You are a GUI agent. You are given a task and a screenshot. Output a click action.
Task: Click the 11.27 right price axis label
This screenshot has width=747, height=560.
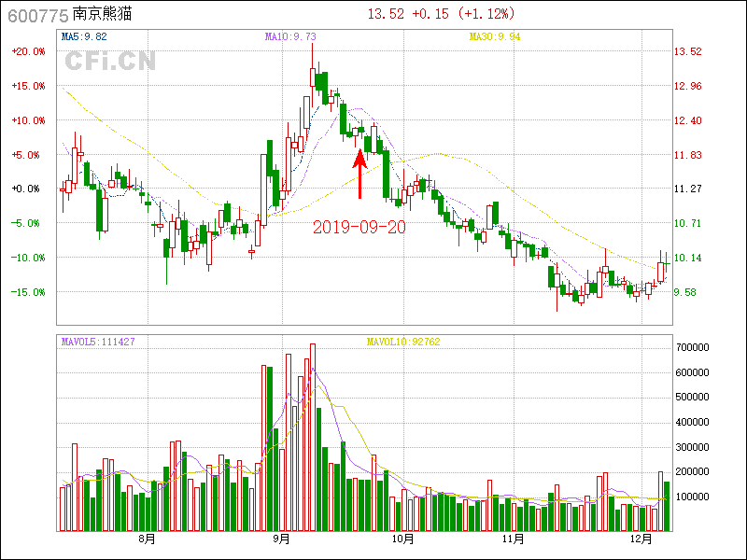pos(689,189)
